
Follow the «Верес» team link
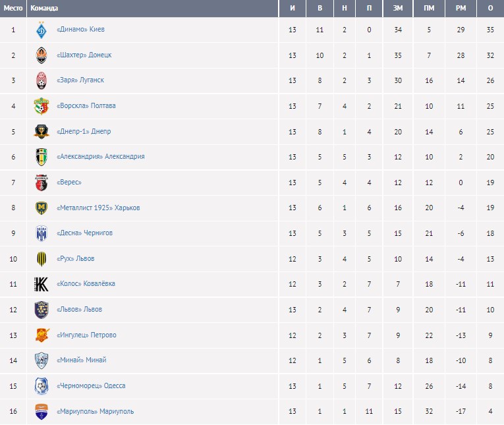tap(69, 183)
